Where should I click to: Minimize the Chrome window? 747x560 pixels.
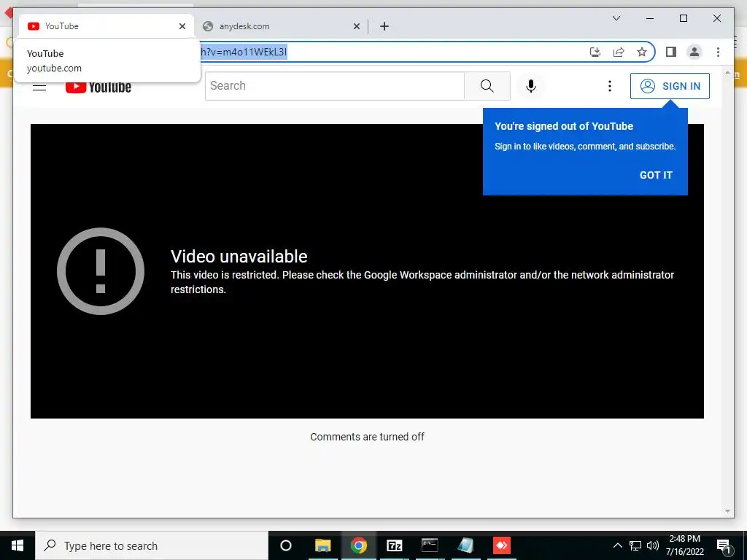tap(650, 18)
